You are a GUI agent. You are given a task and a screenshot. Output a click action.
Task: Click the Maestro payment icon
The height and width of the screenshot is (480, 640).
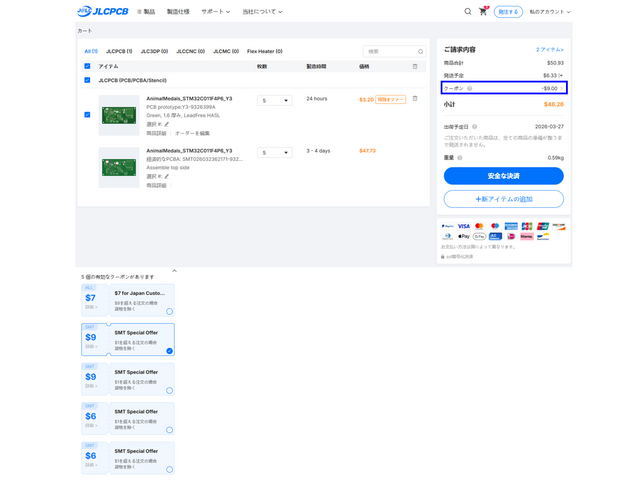[x=495, y=226]
